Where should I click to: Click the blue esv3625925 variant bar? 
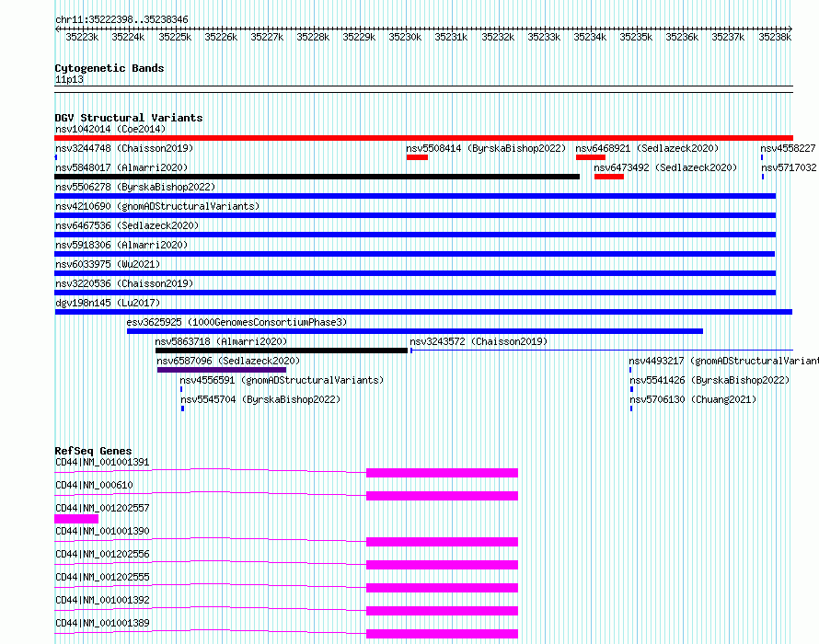click(415, 331)
